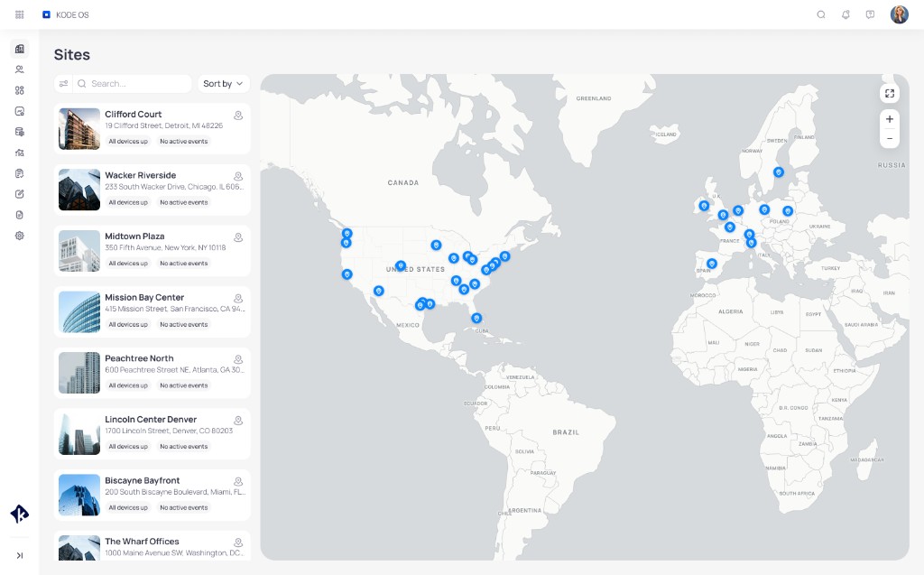Click Peachtree North's address text

174,370
